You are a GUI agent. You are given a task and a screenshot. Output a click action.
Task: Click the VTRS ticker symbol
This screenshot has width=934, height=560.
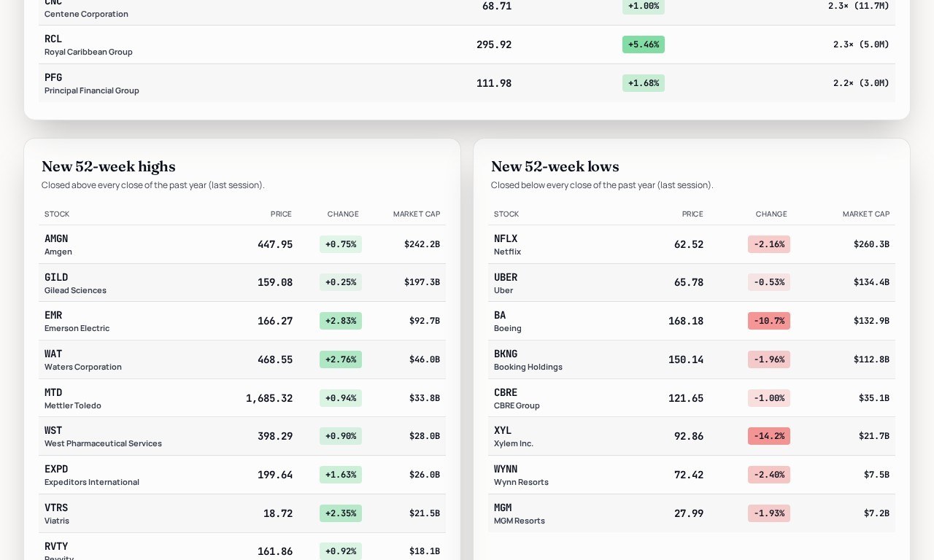tap(56, 507)
